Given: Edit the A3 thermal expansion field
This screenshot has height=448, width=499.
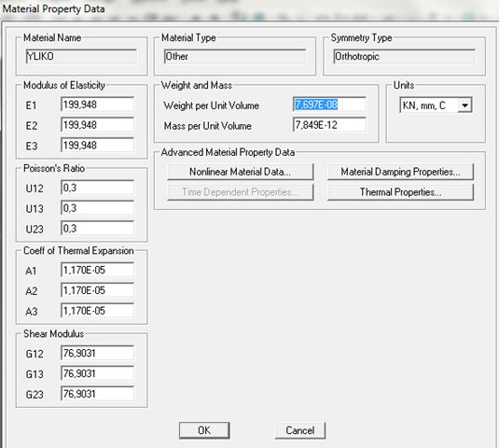Looking at the screenshot, I should [97, 311].
